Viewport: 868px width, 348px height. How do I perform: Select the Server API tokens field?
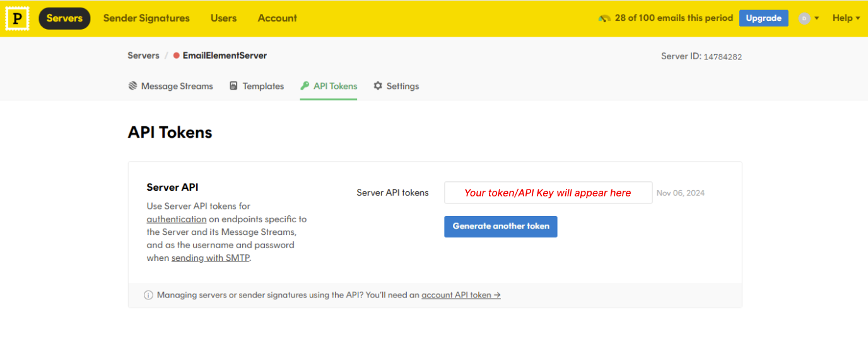click(x=548, y=193)
